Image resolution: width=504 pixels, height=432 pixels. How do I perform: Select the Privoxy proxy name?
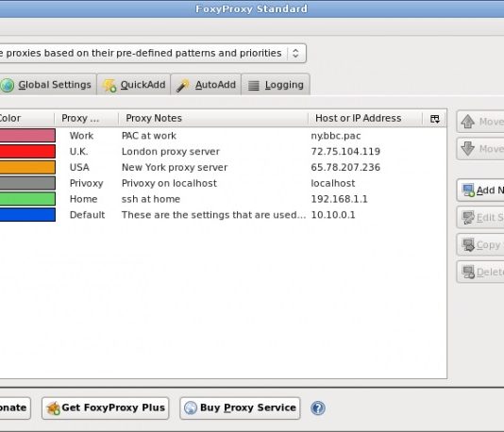pos(86,183)
